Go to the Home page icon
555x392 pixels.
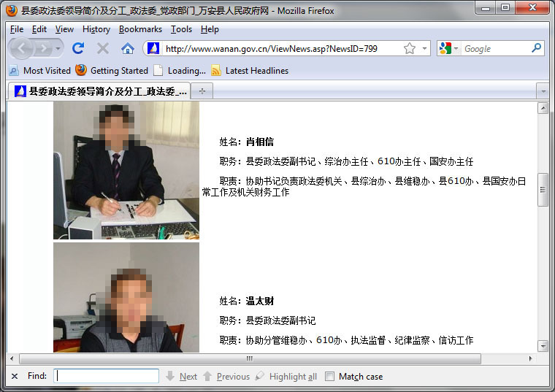point(128,48)
